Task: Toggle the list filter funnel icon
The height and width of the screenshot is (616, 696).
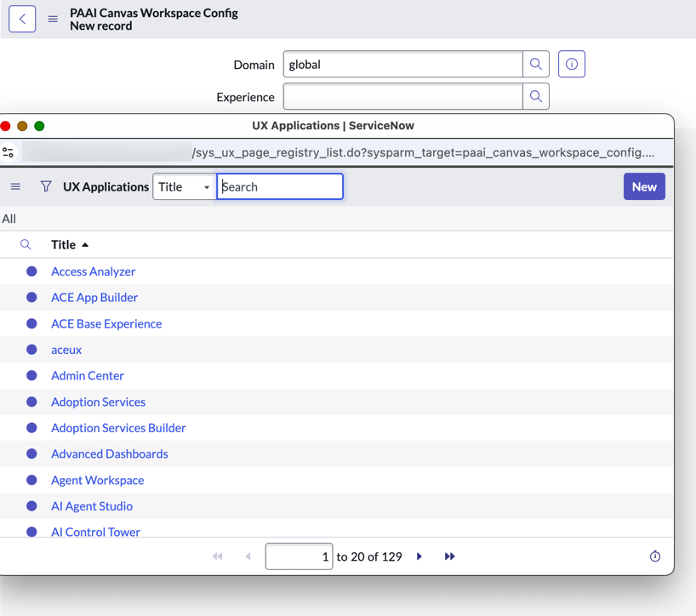Action: [x=46, y=186]
